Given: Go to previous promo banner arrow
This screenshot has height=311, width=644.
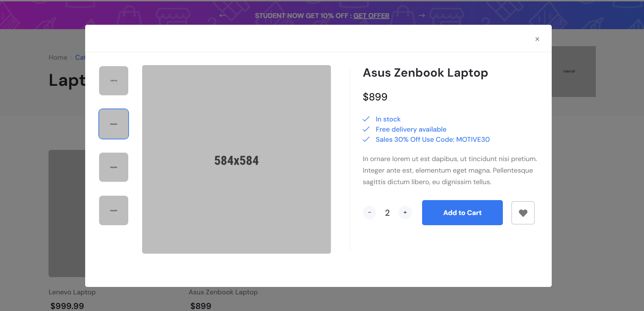Looking at the screenshot, I should click(x=223, y=15).
